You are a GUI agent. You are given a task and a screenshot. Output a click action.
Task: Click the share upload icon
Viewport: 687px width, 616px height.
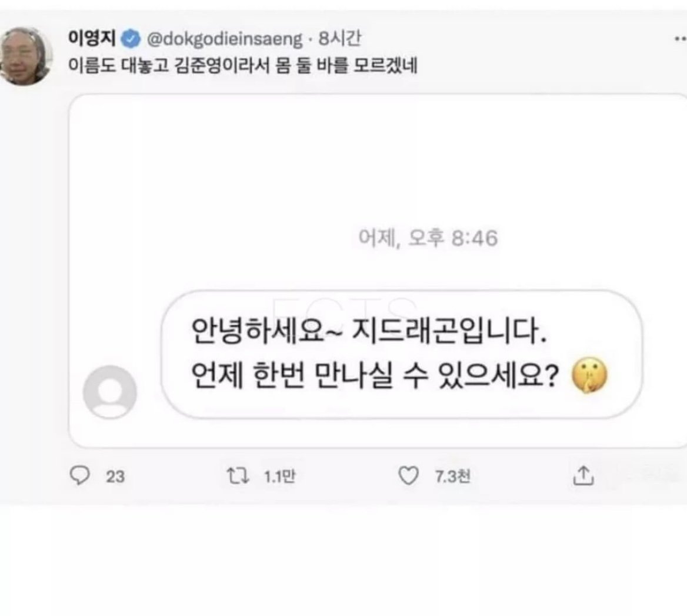583,475
